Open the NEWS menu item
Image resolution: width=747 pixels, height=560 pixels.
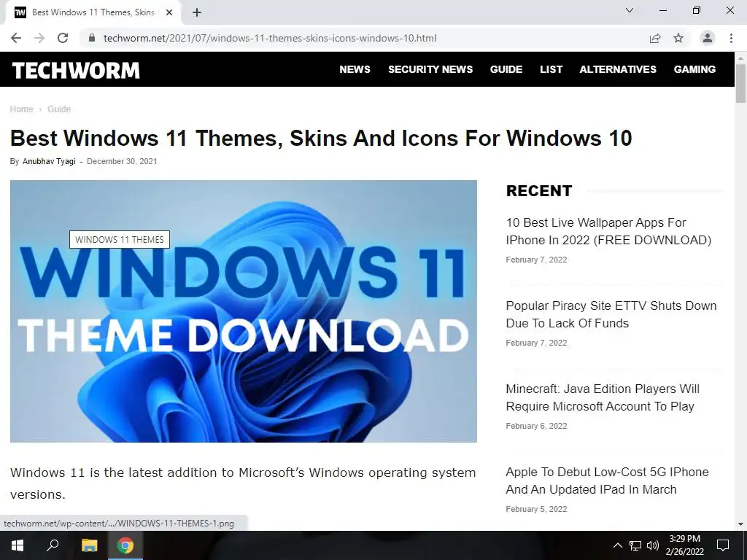coord(355,69)
